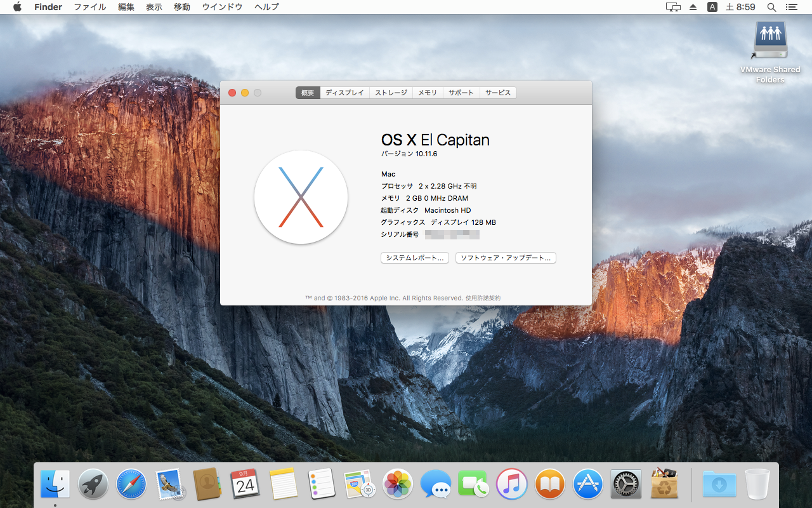Click the グラフィックス ディスプレイ 128 MB line
Screen dimensions: 812x508
click(438, 222)
